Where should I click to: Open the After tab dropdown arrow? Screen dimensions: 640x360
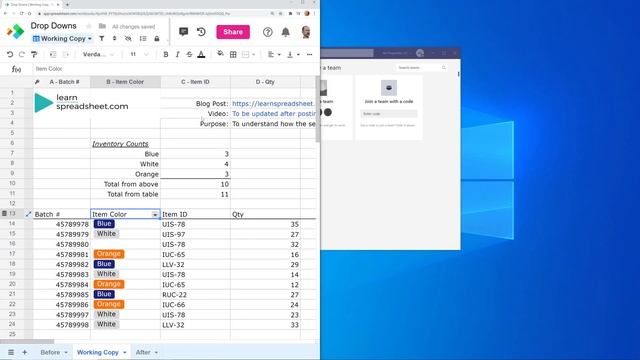click(x=156, y=353)
